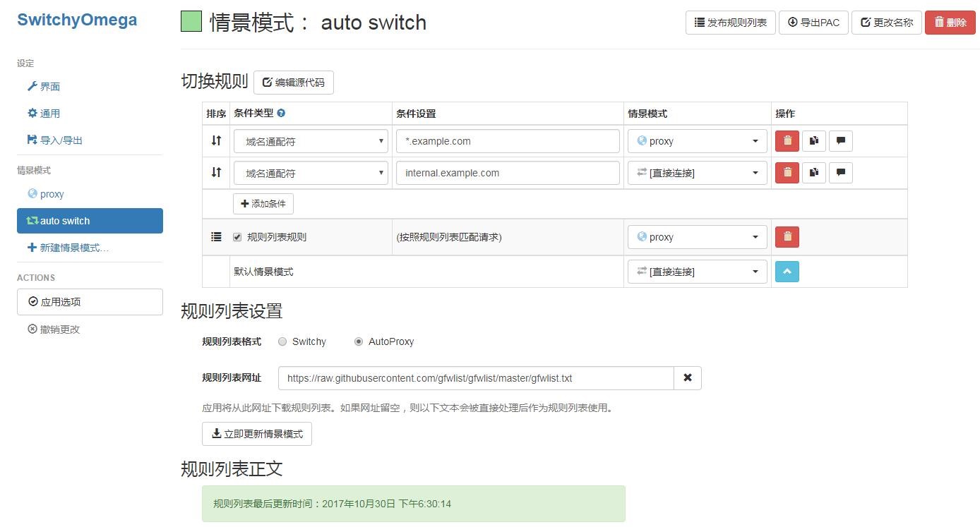
Task: Open profile dropdown for *.example.com rule
Action: point(698,141)
